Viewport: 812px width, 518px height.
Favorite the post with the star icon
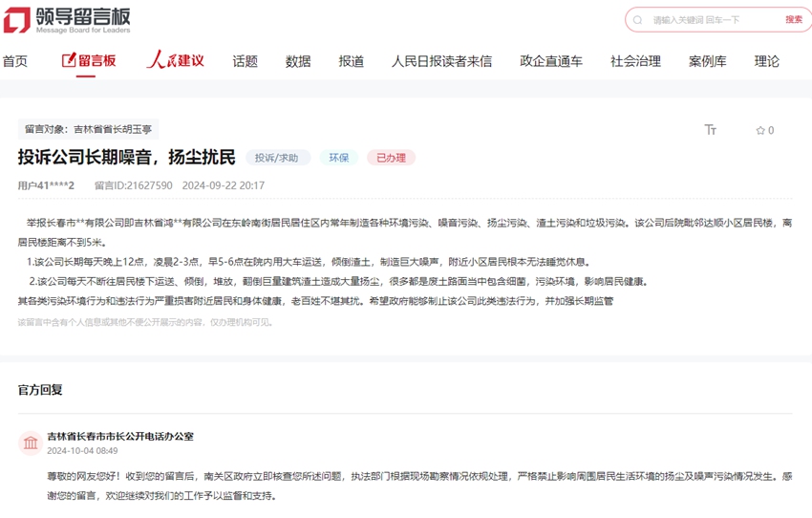click(x=760, y=130)
